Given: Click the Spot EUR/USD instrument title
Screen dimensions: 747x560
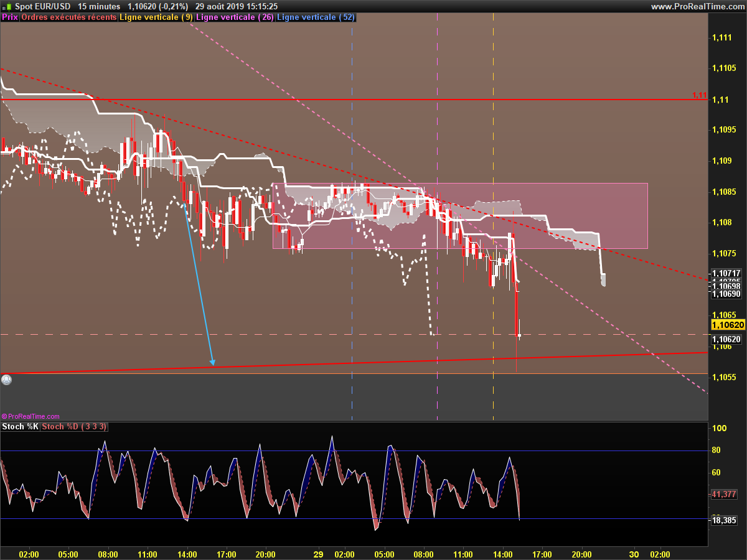Looking at the screenshot, I should click(42, 6).
